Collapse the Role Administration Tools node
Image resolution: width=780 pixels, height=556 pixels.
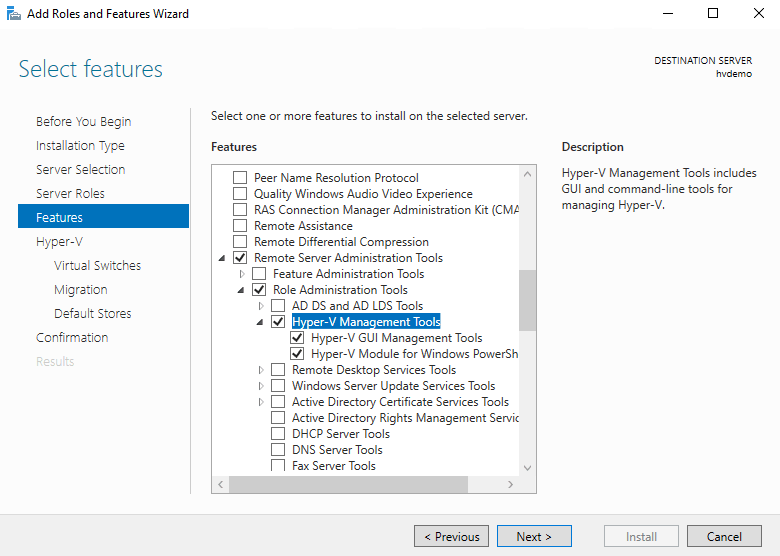click(x=241, y=290)
